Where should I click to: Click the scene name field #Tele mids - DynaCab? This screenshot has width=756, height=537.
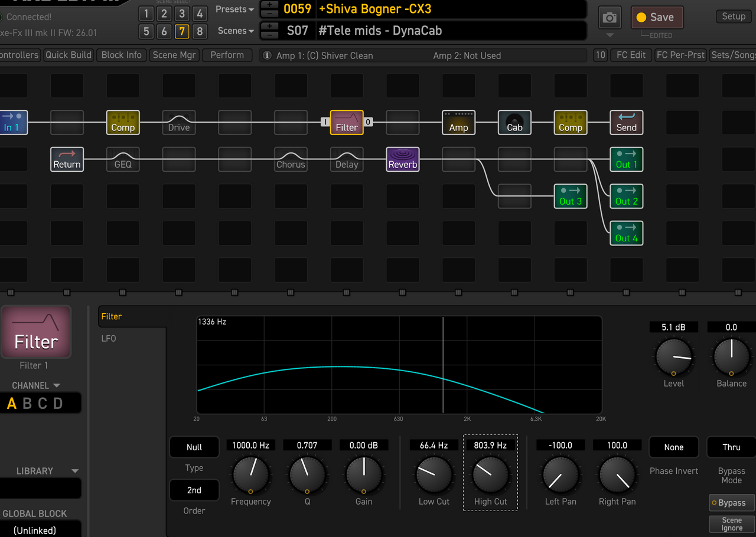451,31
